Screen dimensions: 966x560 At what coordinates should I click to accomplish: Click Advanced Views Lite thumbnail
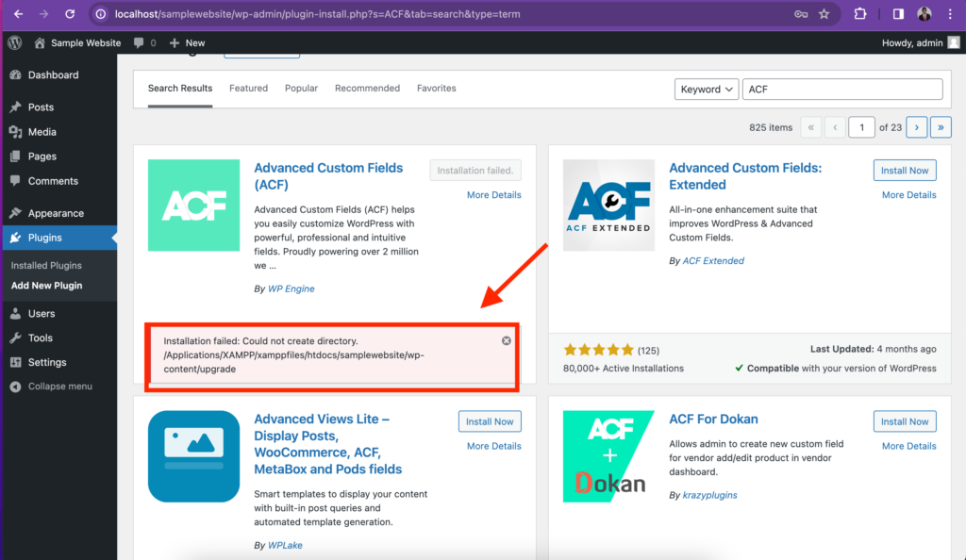click(x=193, y=456)
